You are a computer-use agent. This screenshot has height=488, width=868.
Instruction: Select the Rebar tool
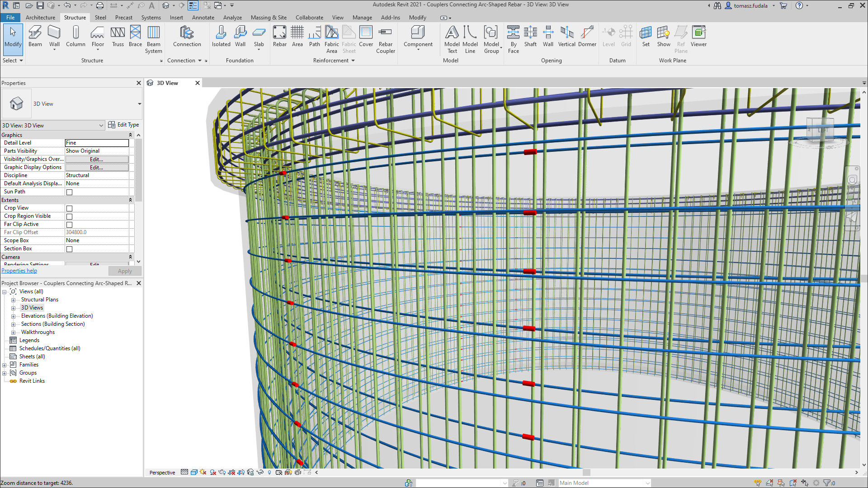point(279,36)
